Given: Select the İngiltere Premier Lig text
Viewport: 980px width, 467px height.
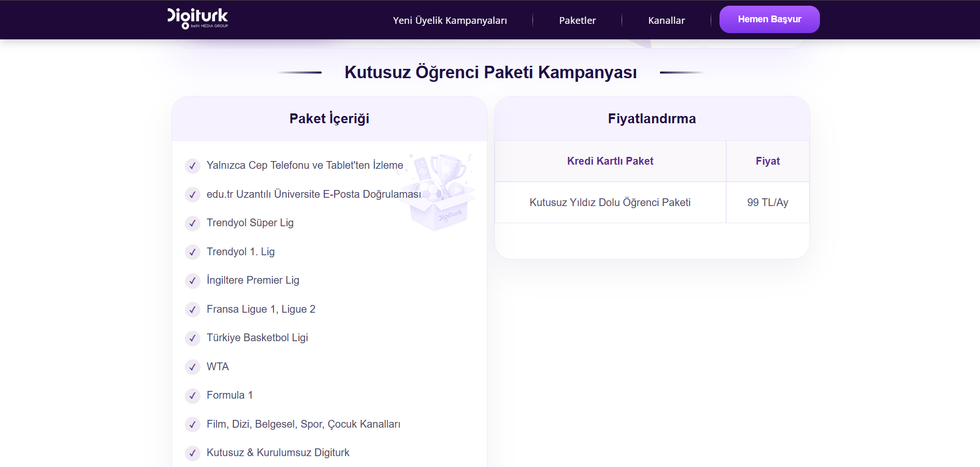Looking at the screenshot, I should click(253, 280).
